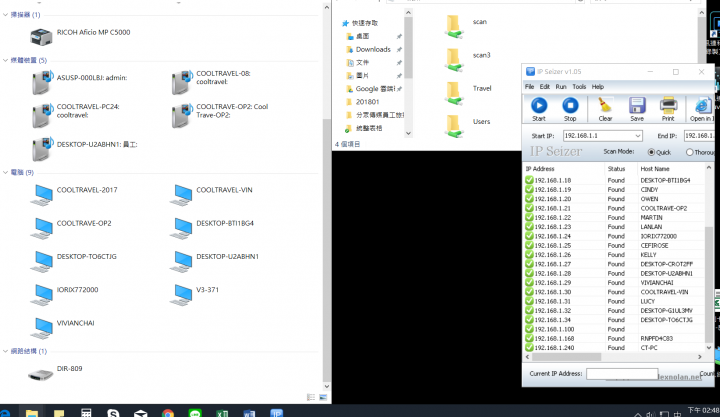Select ASUSP-000LBJ media device
The width and height of the screenshot is (720, 417).
coord(79,82)
